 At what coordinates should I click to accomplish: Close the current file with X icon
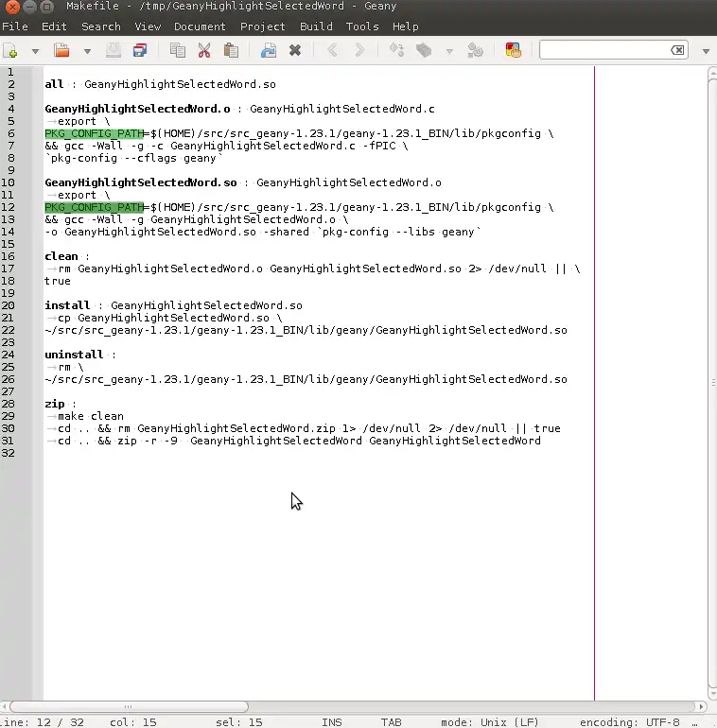point(295,50)
